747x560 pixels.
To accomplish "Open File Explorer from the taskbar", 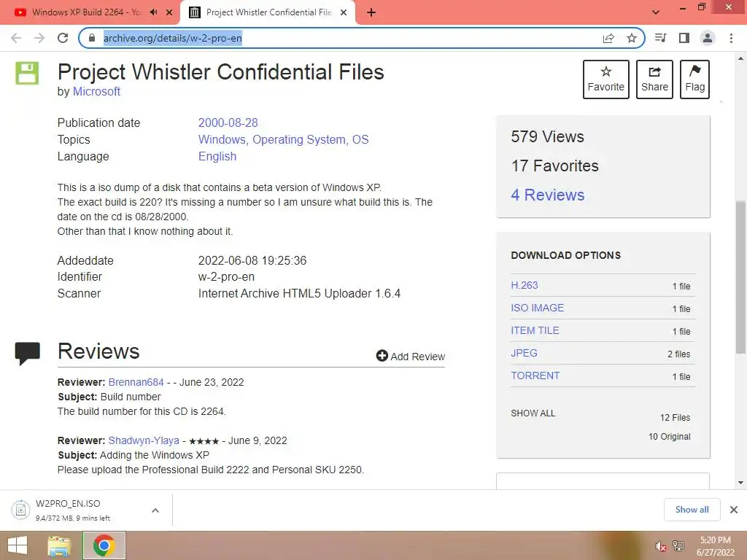I will 59,545.
